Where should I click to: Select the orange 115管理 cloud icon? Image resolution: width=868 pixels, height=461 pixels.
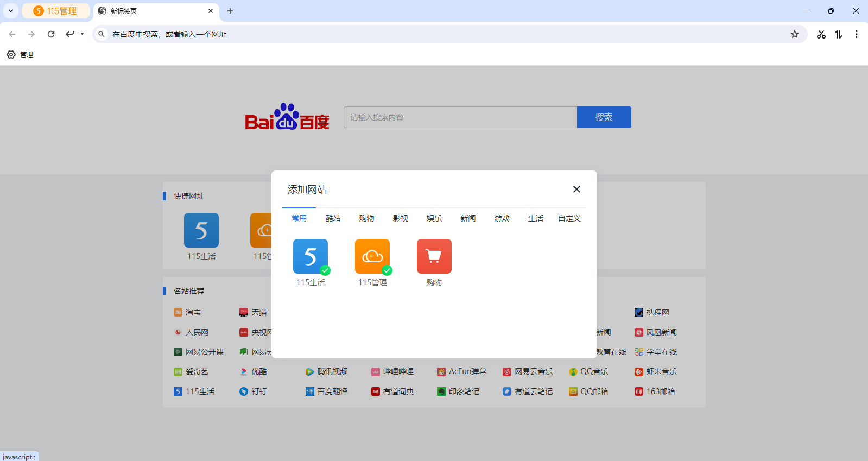pos(372,256)
